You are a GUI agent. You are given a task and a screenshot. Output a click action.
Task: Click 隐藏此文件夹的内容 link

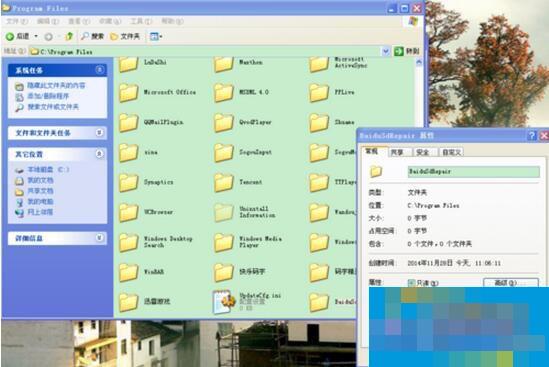click(x=56, y=85)
